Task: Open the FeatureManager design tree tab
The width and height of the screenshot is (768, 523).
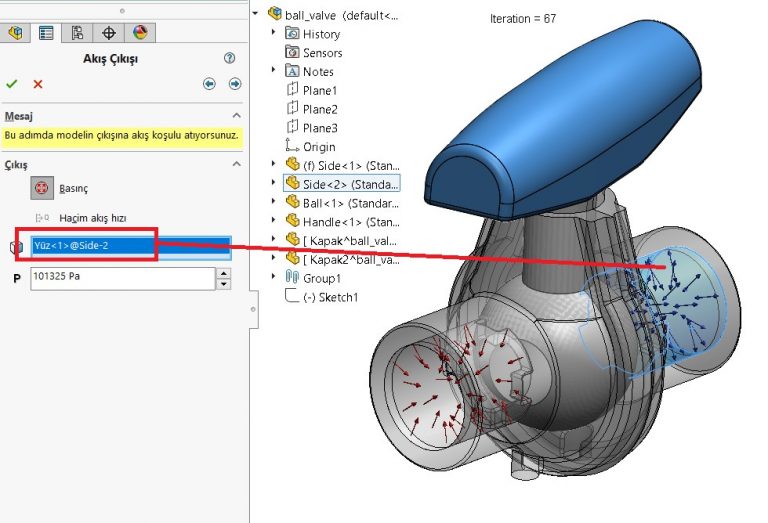Action: pos(15,33)
